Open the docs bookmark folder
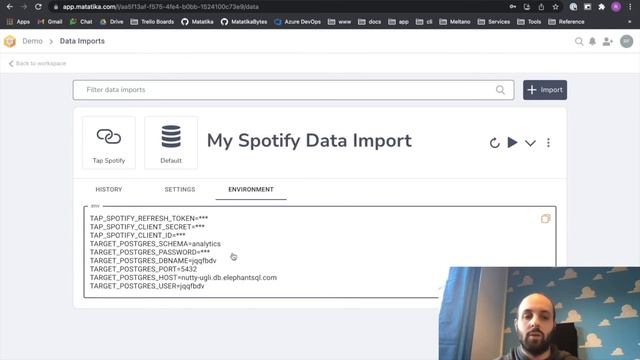640x360 pixels. pyautogui.click(x=369, y=22)
